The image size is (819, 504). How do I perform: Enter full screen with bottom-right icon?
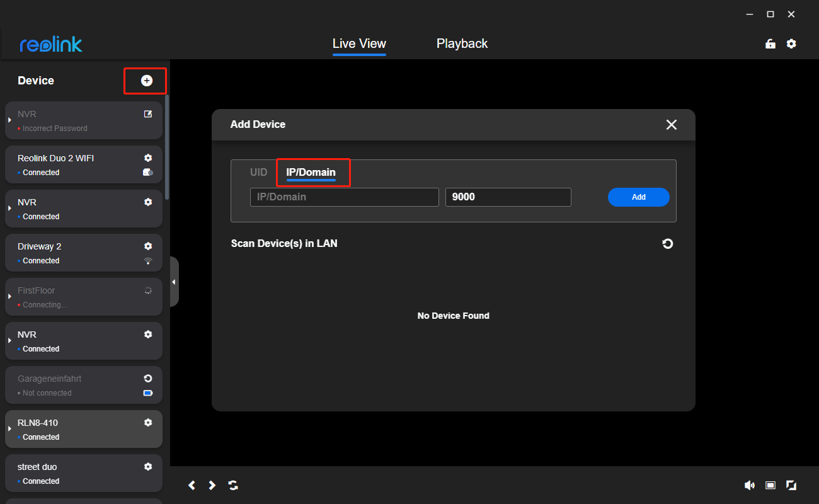pyautogui.click(x=791, y=485)
